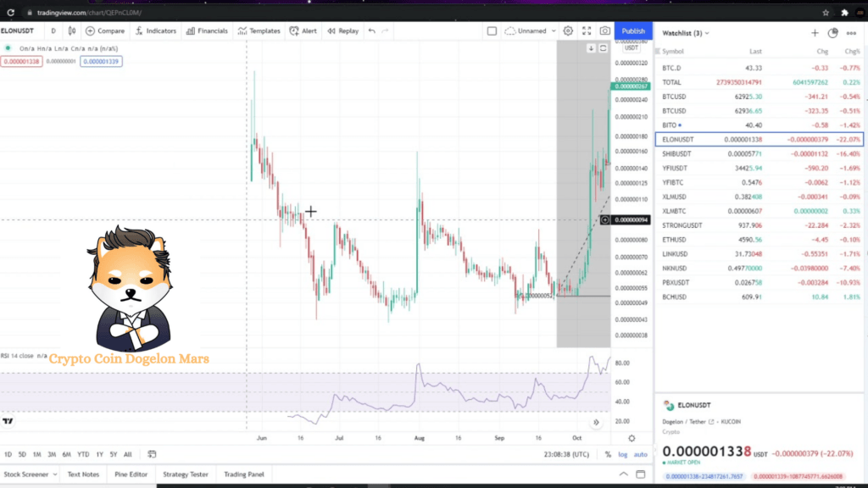This screenshot has width=868, height=488.
Task: Set chart range to 1D
Action: 8,454
